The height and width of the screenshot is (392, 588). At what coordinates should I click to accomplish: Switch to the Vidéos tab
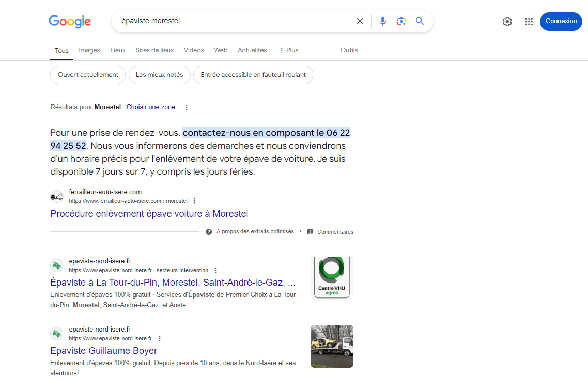[x=194, y=50]
